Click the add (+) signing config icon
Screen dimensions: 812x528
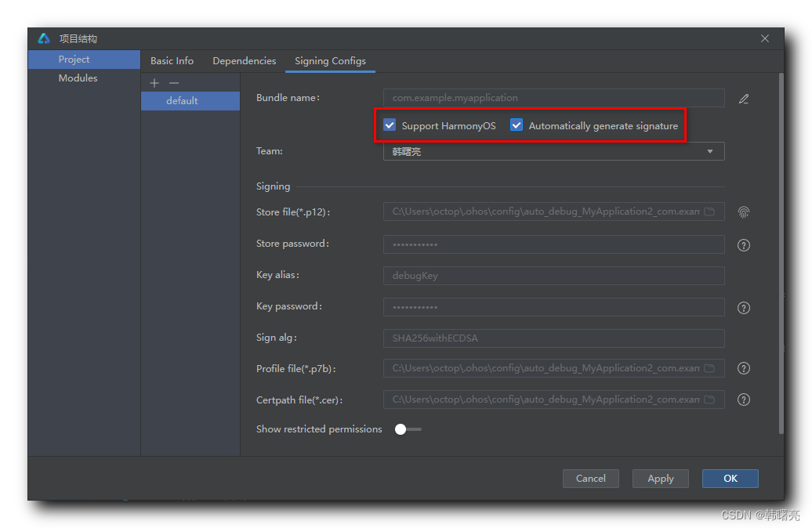[x=154, y=82]
